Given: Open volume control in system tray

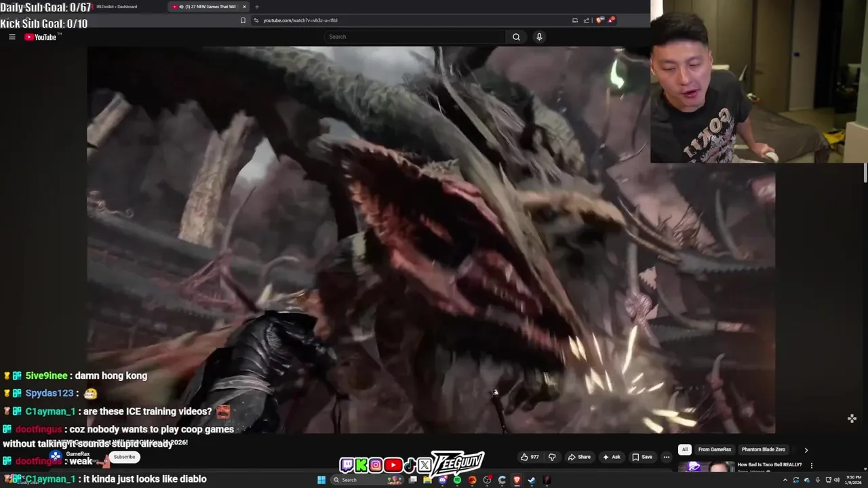Looking at the screenshot, I should pyautogui.click(x=837, y=480).
